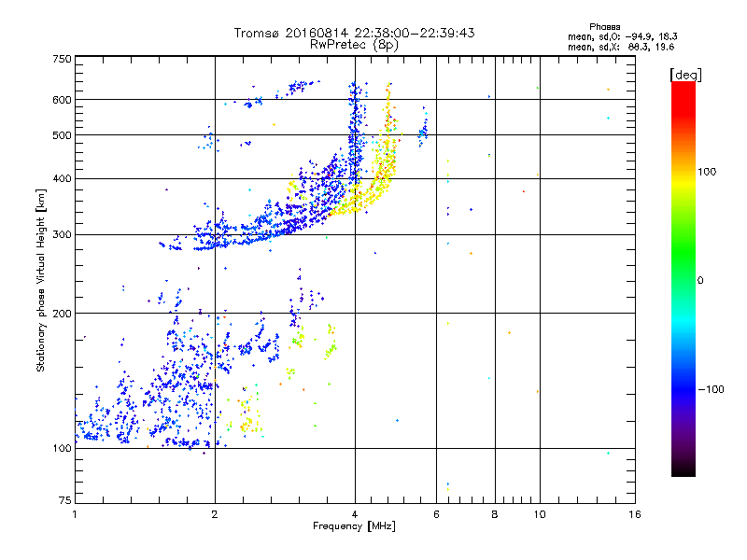747x560 pixels.
Task: Click the y-axis label '300'
Action: (62, 234)
